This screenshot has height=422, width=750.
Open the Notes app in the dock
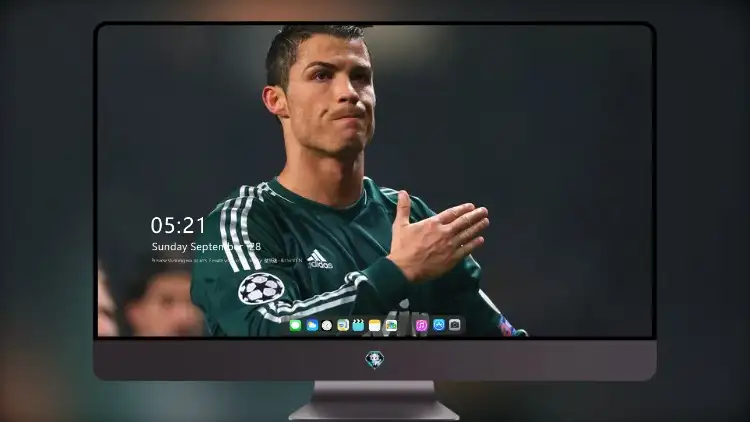375,326
